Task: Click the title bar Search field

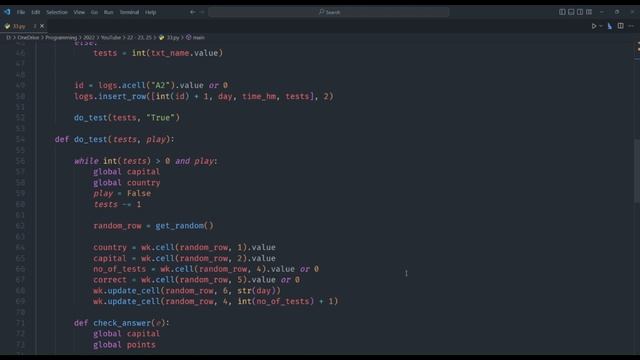Action: pos(329,12)
